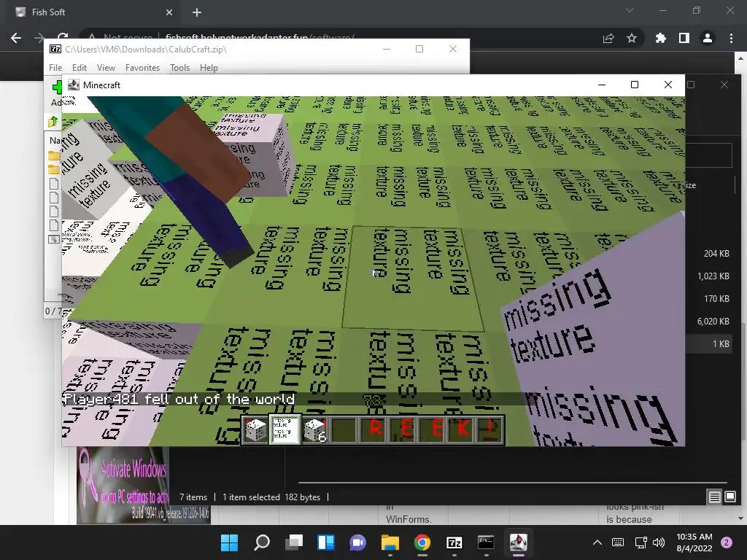Open the Edit menu in 7-Zip
This screenshot has height=560, width=747.
click(79, 68)
